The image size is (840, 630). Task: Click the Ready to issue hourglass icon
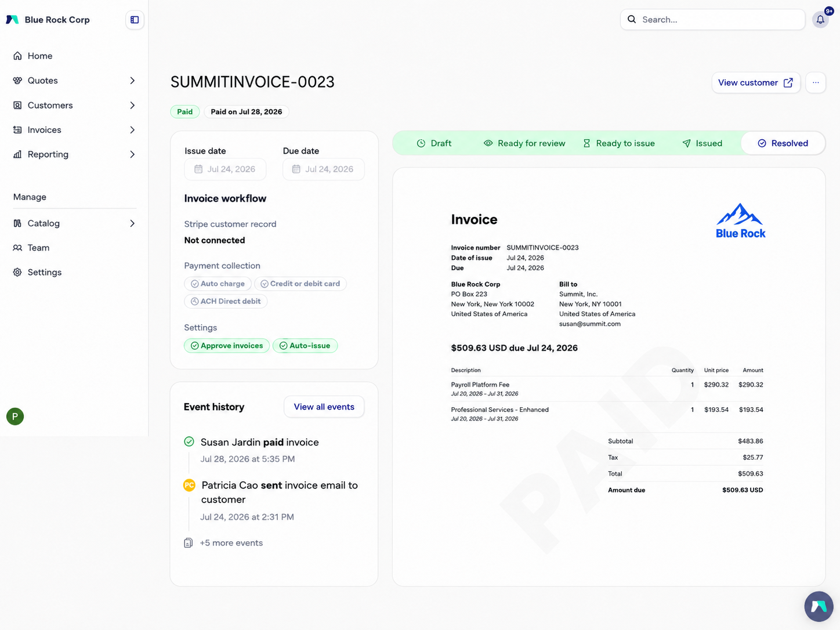(x=586, y=143)
